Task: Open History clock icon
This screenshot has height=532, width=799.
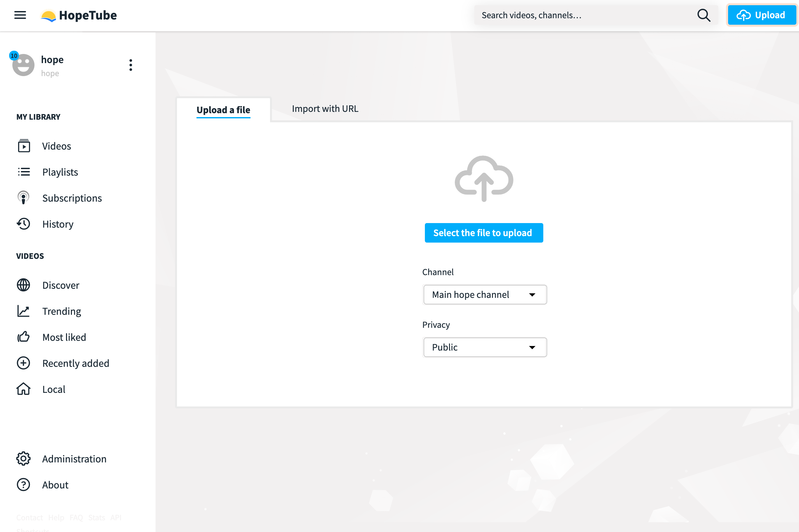Action: pyautogui.click(x=23, y=224)
